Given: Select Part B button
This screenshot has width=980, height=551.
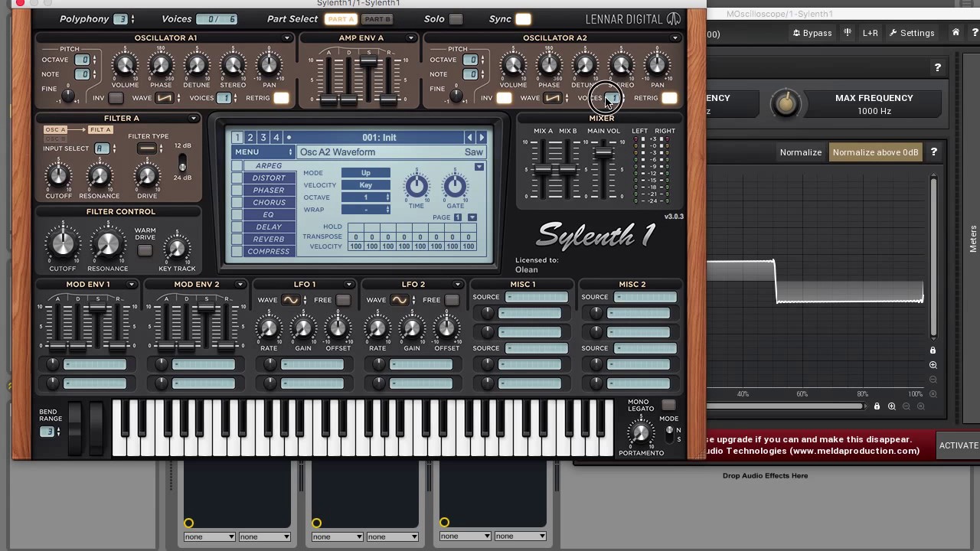Looking at the screenshot, I should (x=377, y=19).
